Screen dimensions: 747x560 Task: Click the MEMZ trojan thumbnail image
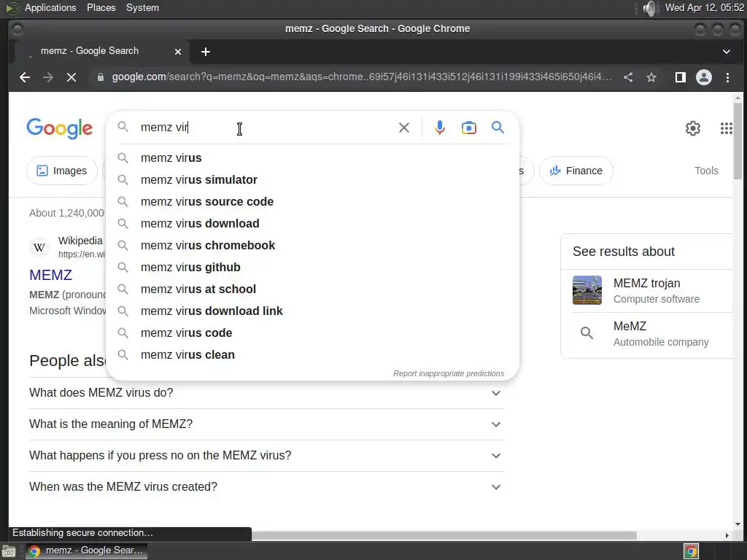587,290
